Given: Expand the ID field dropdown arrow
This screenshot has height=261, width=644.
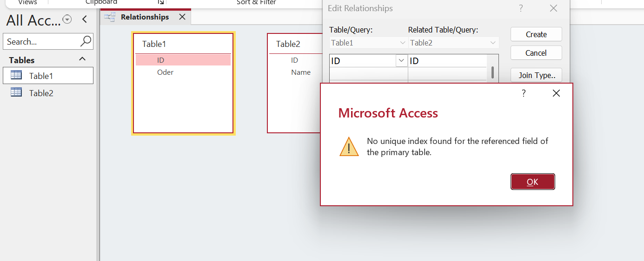Looking at the screenshot, I should pyautogui.click(x=401, y=61).
